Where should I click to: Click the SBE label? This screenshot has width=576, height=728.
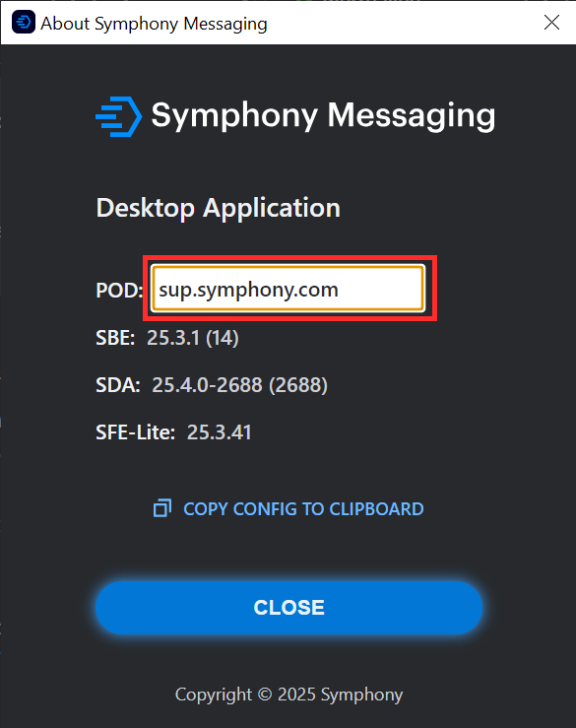(x=115, y=338)
